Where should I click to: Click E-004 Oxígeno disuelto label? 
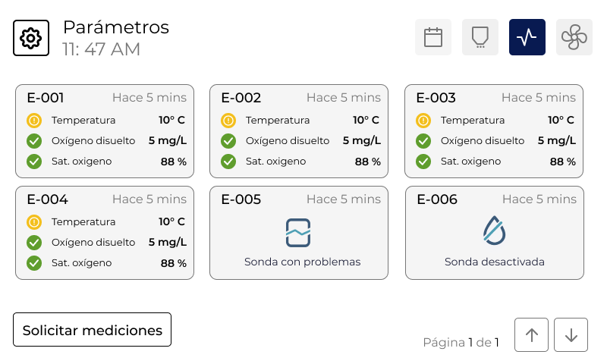tap(93, 243)
